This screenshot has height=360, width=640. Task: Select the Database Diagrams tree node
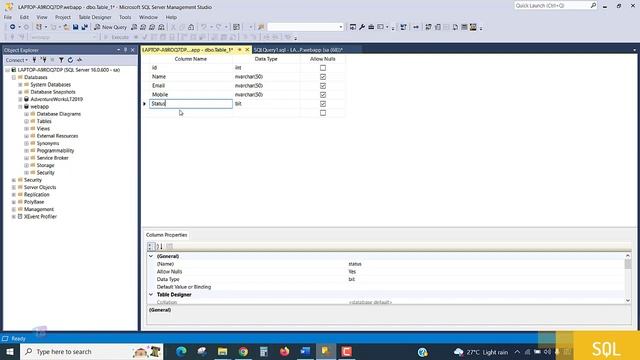click(59, 114)
